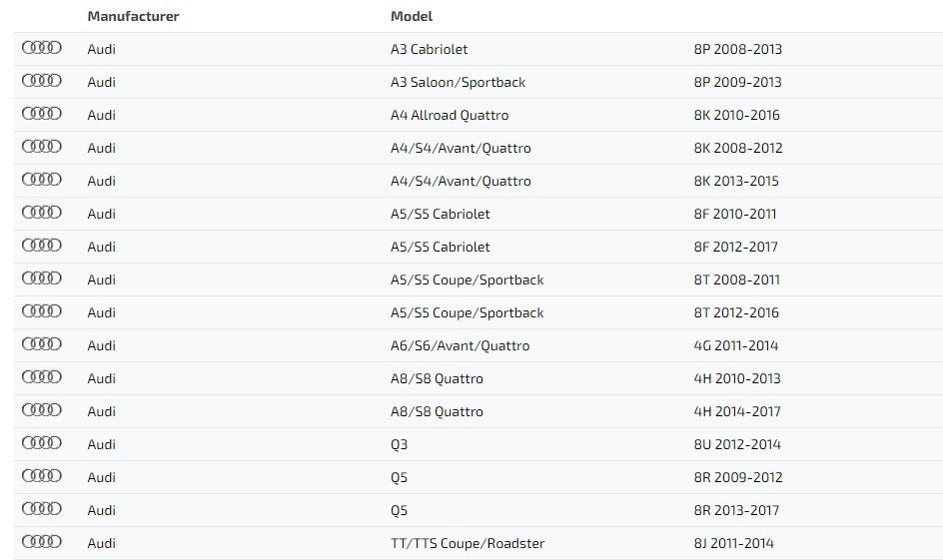Click A4/S4/Avant/Quattro 8K 2013-2015 year range

tap(736, 181)
